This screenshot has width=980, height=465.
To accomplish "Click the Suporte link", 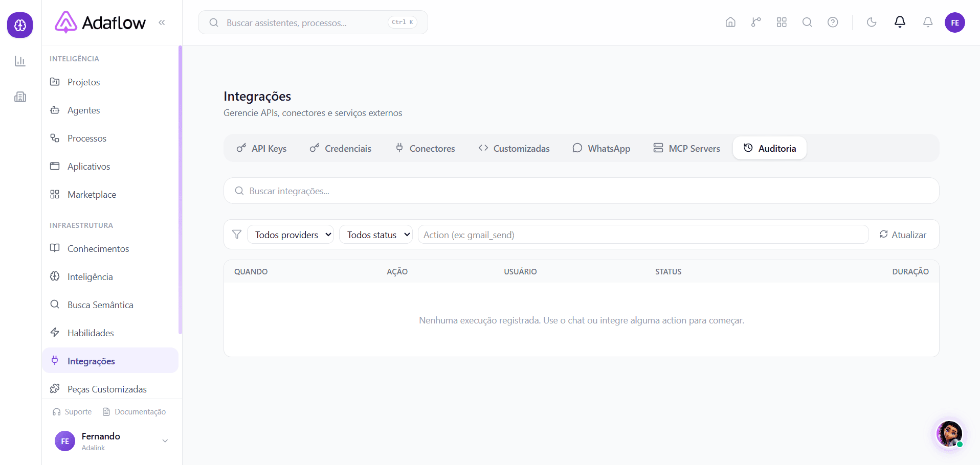I will point(72,412).
